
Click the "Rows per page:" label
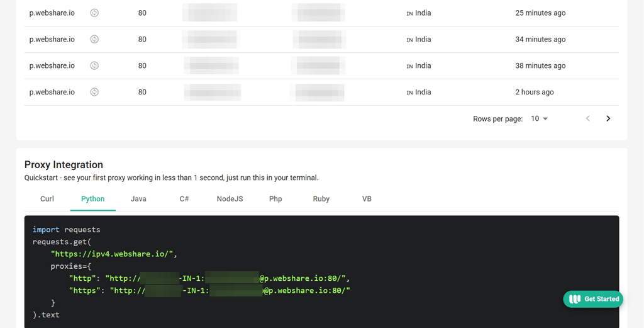(x=498, y=119)
